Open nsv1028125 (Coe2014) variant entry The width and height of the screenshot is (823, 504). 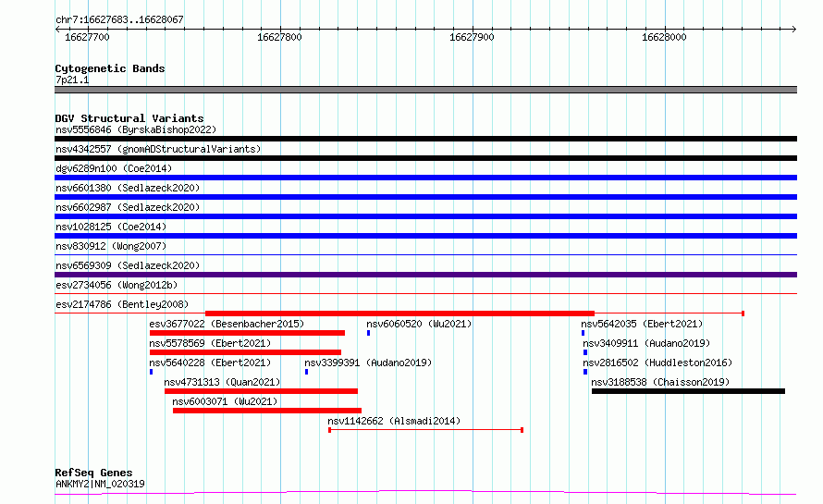[x=111, y=227]
